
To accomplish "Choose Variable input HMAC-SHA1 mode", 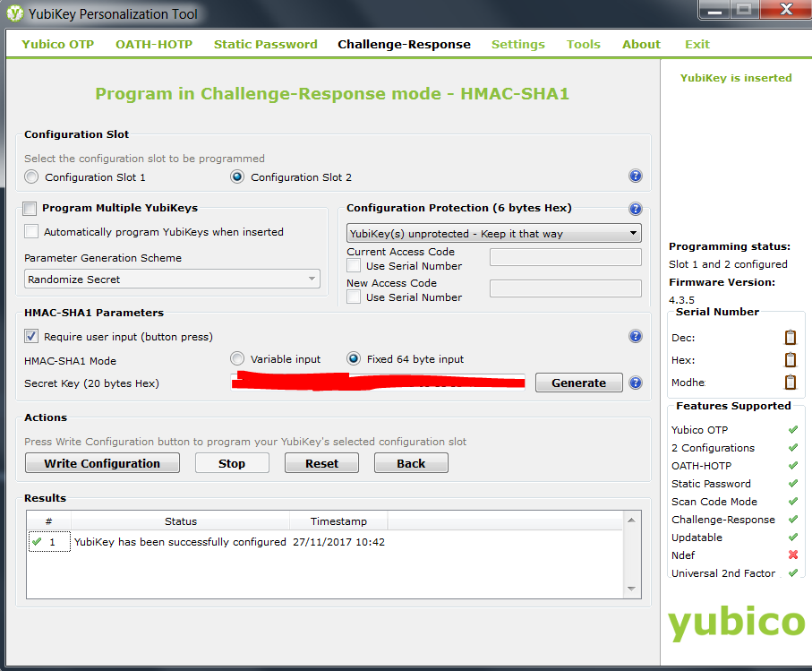I will click(x=237, y=358).
